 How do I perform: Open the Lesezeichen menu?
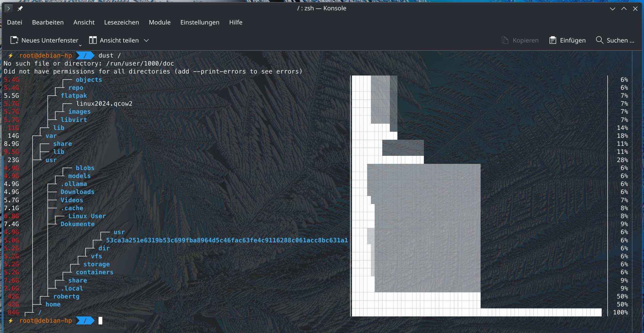pos(121,22)
